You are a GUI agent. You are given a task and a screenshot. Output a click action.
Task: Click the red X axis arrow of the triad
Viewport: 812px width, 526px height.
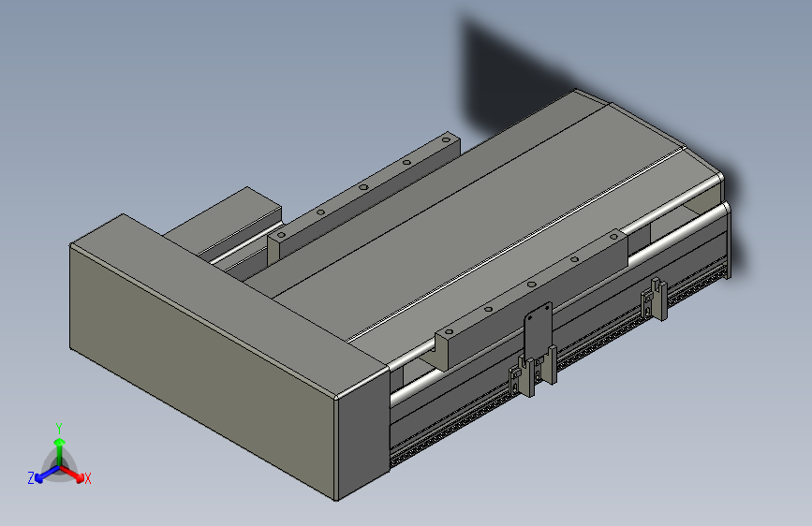click(x=72, y=474)
